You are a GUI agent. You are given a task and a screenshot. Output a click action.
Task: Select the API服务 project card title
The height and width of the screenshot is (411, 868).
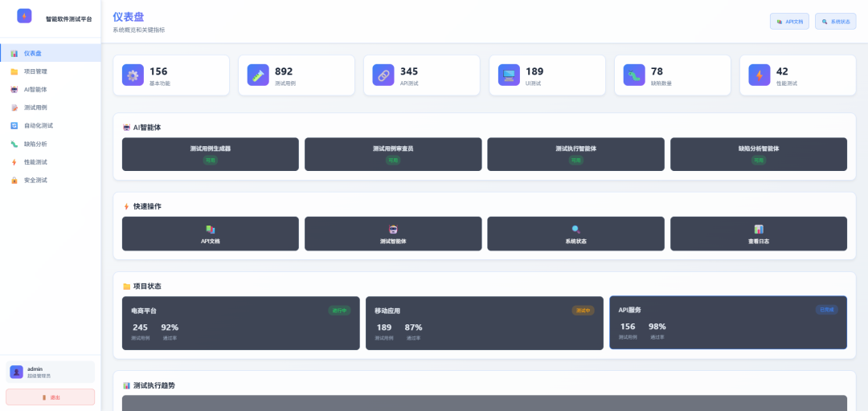pyautogui.click(x=630, y=310)
